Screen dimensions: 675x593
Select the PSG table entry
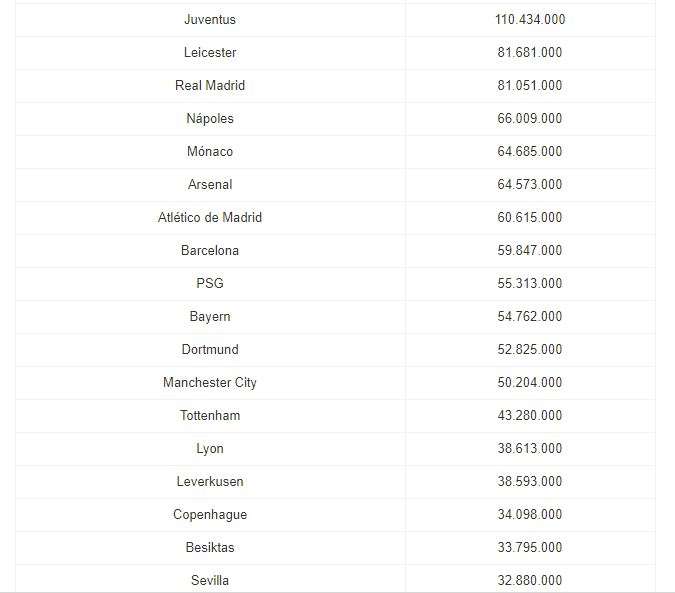210,283
